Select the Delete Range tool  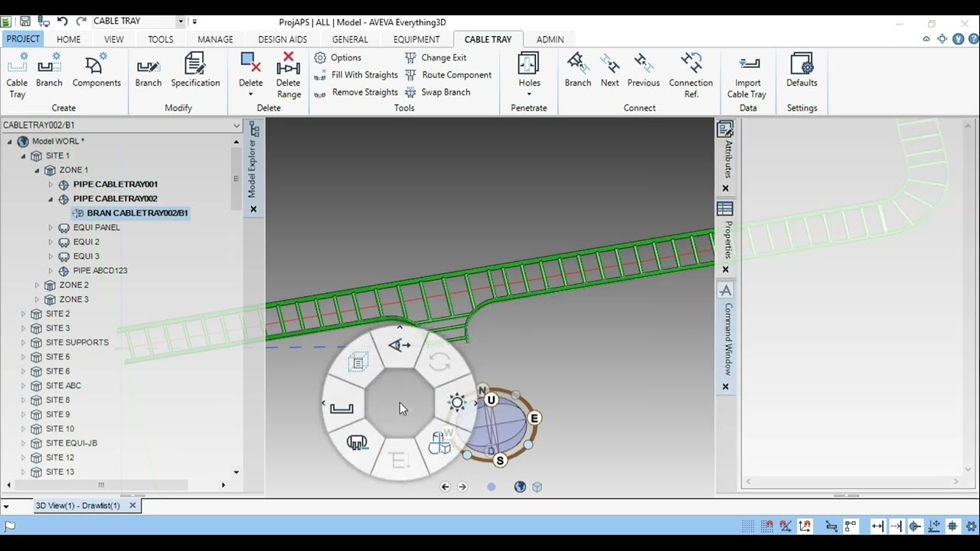click(289, 76)
